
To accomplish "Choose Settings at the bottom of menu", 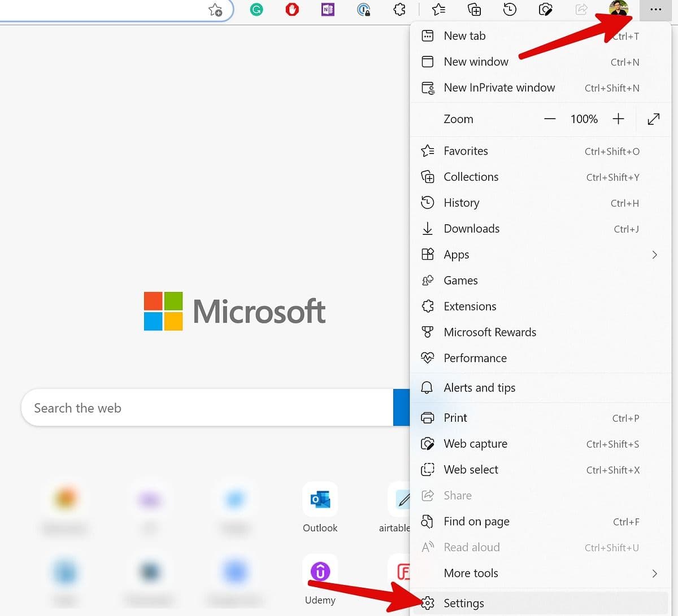I will click(463, 603).
